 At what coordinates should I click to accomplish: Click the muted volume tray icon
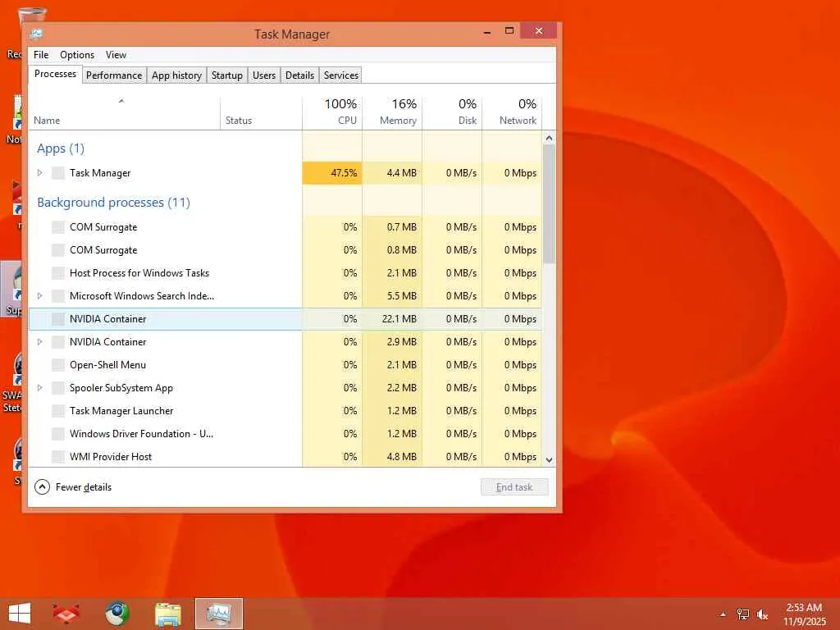(762, 614)
